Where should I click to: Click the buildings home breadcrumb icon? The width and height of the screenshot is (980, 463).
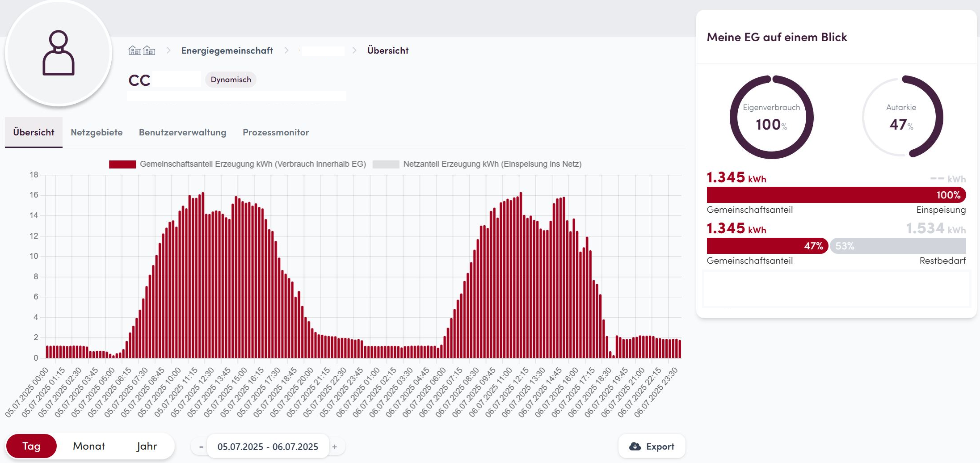[x=142, y=51]
